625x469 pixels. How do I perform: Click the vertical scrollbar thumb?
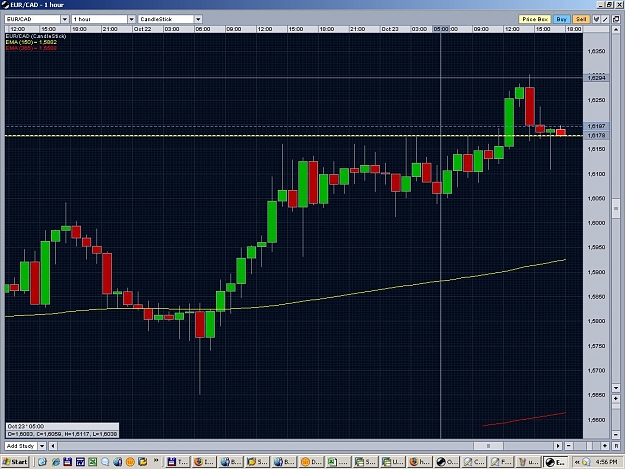pyautogui.click(x=616, y=208)
